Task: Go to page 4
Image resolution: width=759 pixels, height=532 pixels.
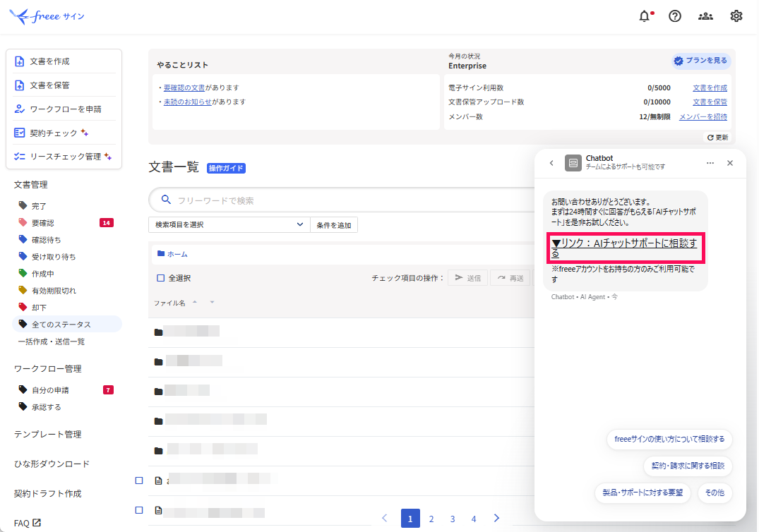Action: tap(474, 519)
